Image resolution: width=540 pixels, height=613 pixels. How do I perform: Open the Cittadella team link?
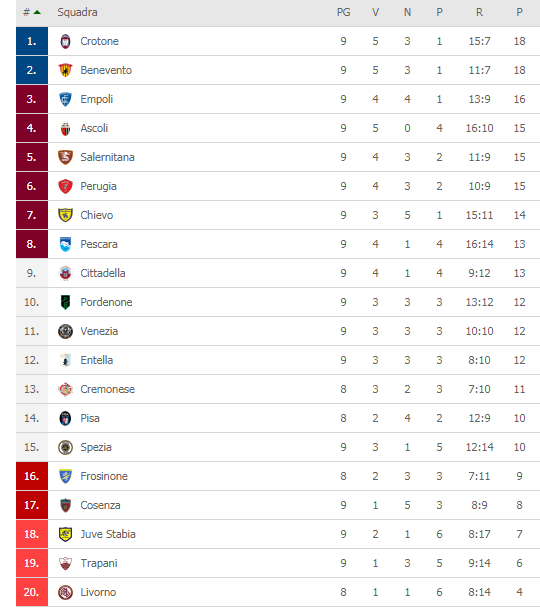pyautogui.click(x=103, y=273)
